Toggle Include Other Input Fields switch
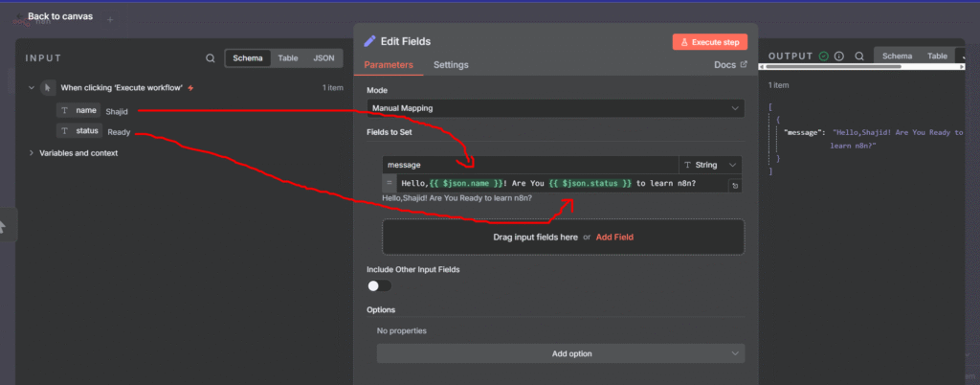The height and width of the screenshot is (385, 980). click(379, 285)
